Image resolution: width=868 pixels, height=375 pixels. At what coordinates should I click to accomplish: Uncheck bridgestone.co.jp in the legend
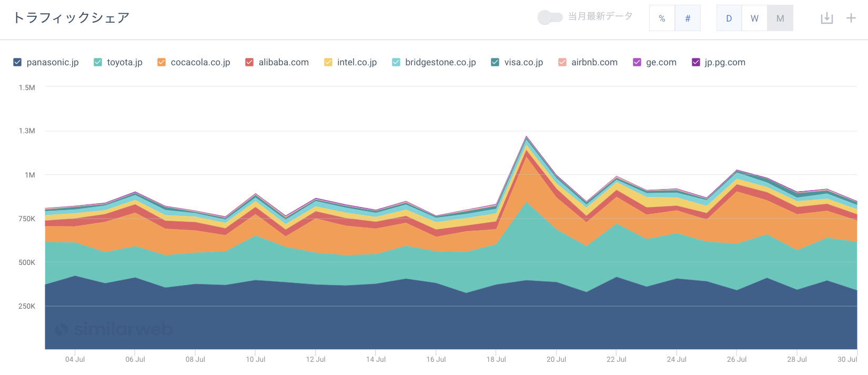click(396, 62)
